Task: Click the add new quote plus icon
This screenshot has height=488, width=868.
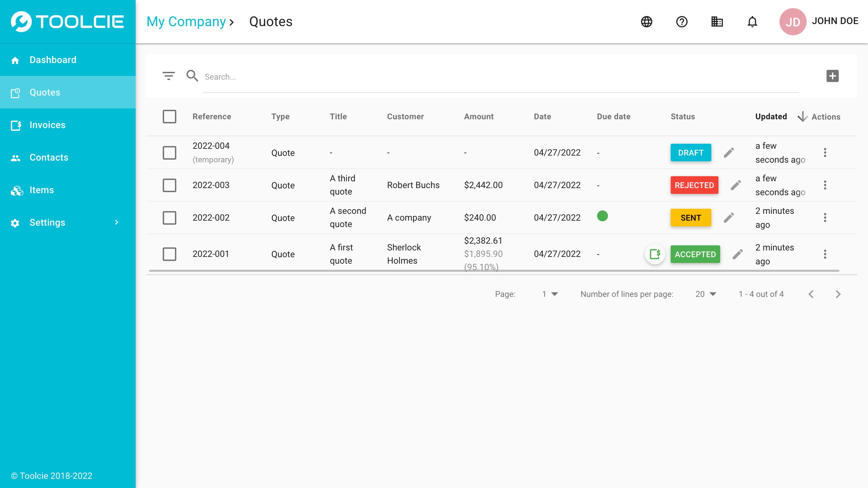Action: (x=832, y=76)
